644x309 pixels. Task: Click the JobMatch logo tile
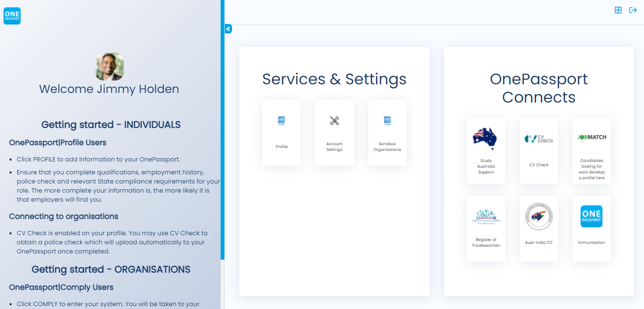591,137
